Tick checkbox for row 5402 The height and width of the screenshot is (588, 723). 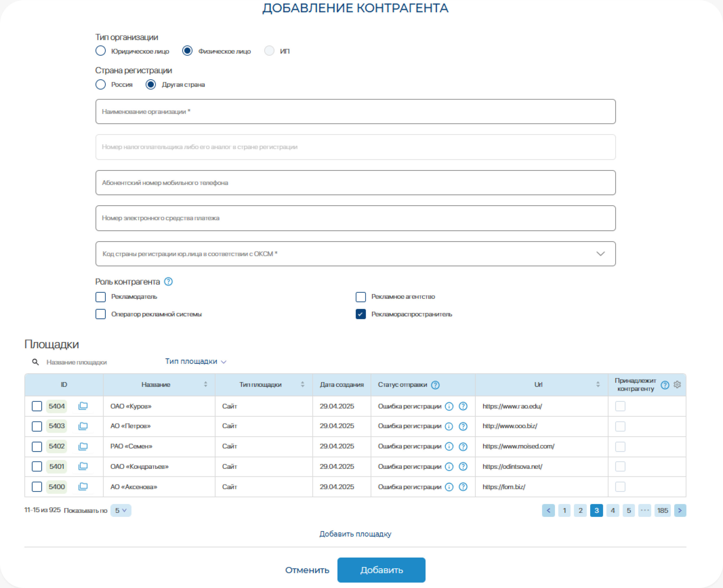click(37, 446)
